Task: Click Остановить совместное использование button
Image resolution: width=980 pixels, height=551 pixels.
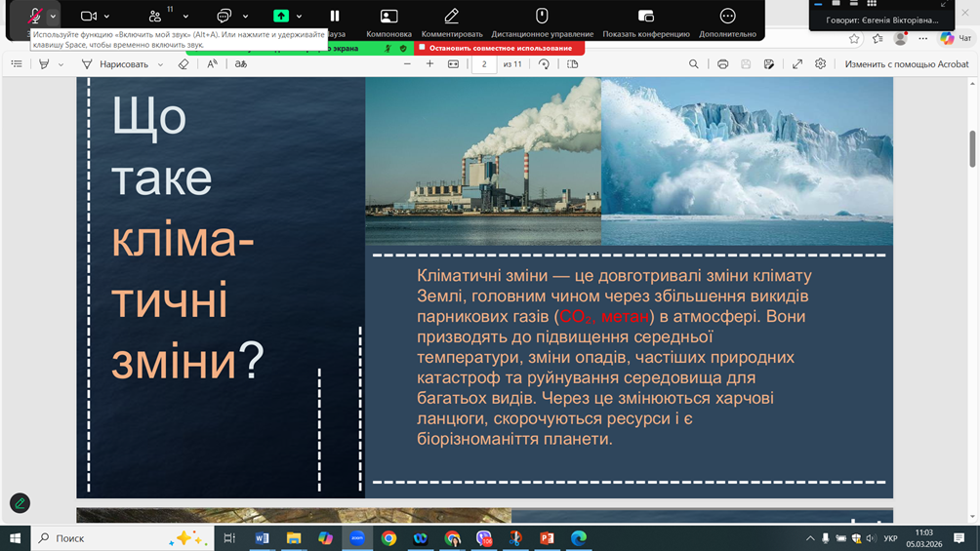Action: (x=500, y=48)
